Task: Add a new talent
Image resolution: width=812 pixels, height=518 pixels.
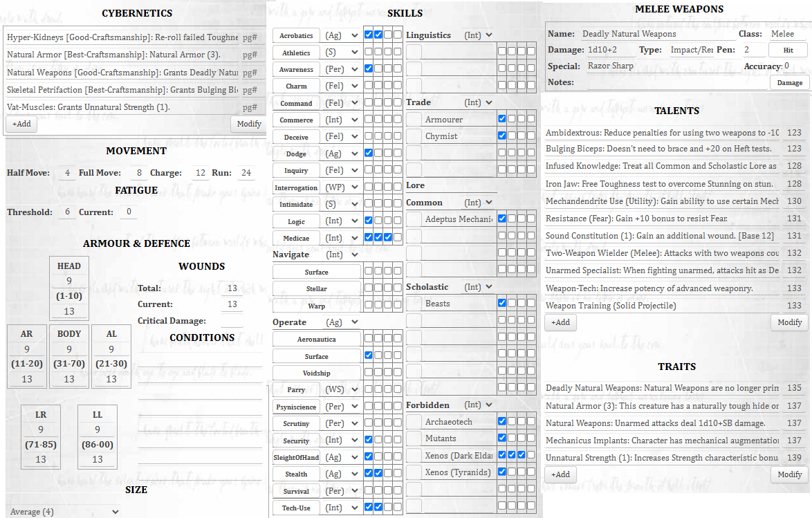Action: 560,322
